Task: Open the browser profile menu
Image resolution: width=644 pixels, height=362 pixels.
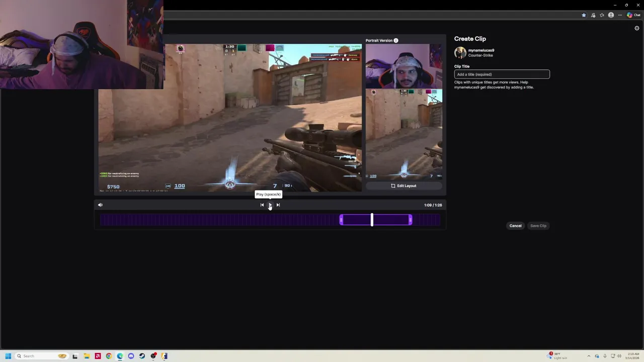Action: pos(611,15)
